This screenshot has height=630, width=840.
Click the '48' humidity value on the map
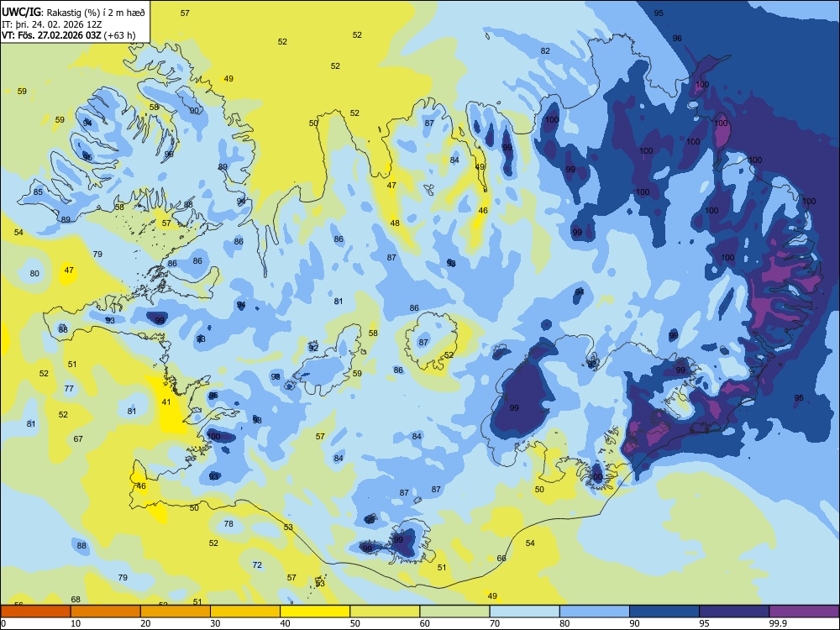395,223
